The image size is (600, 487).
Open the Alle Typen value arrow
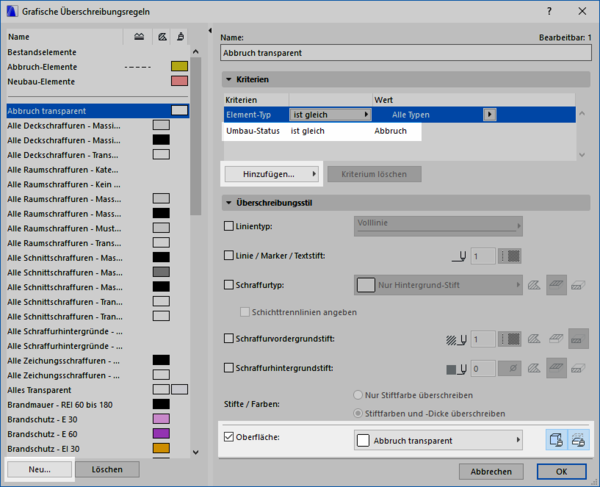[490, 114]
